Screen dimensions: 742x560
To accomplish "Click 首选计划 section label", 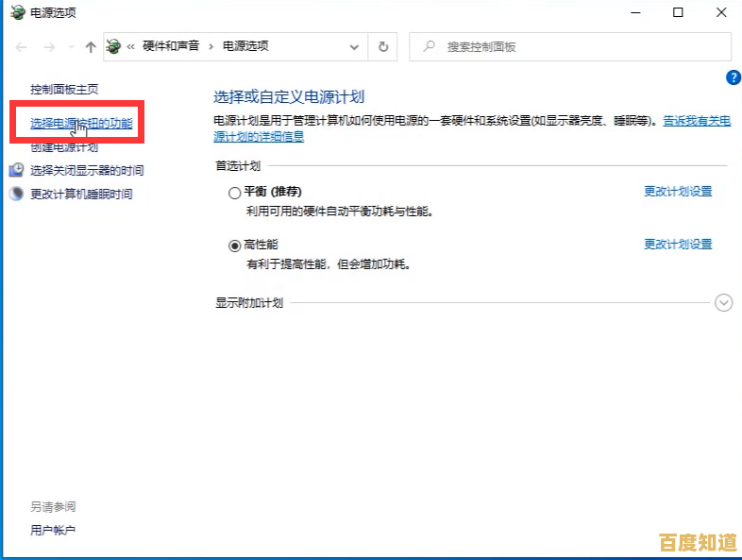I will 238,165.
